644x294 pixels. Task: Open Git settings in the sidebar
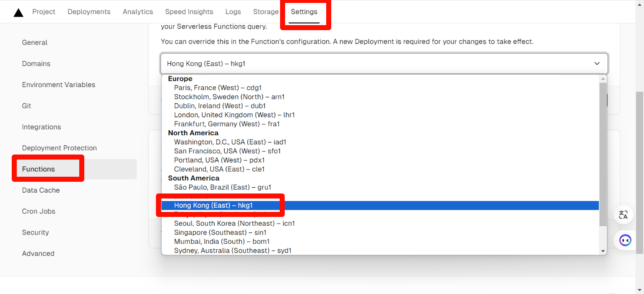click(x=27, y=106)
